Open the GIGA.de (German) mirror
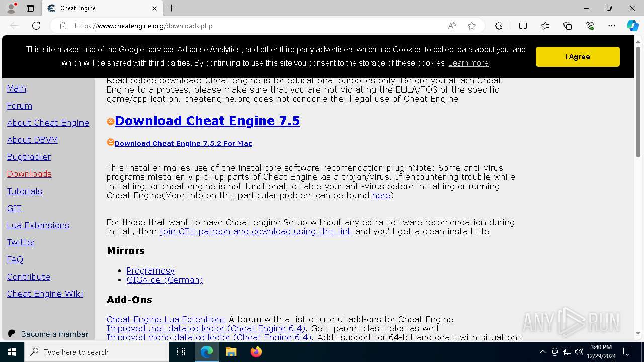This screenshot has width=644, height=362. click(x=165, y=280)
